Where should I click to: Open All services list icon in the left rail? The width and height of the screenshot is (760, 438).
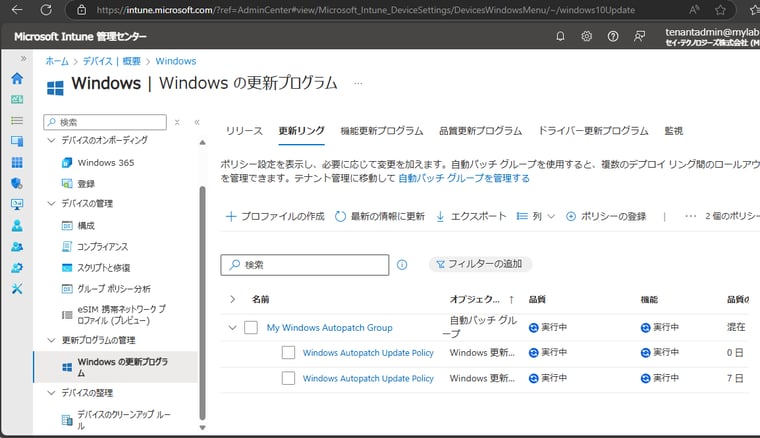pyautogui.click(x=17, y=120)
